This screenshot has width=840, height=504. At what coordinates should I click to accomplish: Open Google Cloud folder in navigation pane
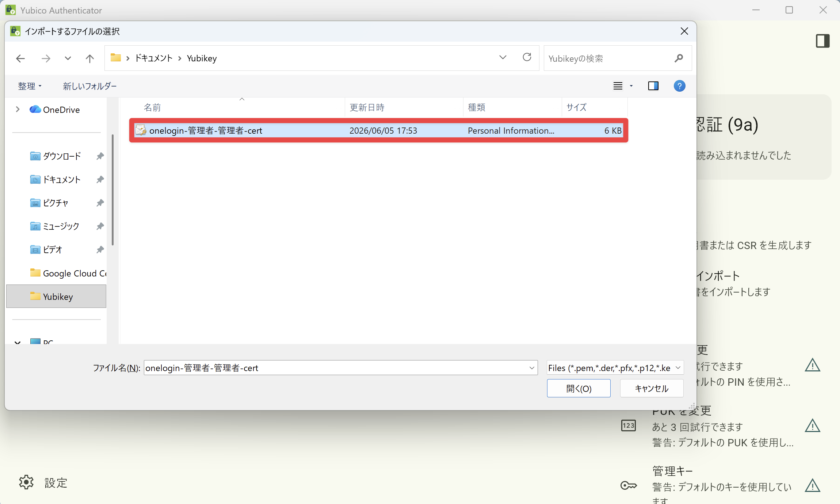(68, 273)
